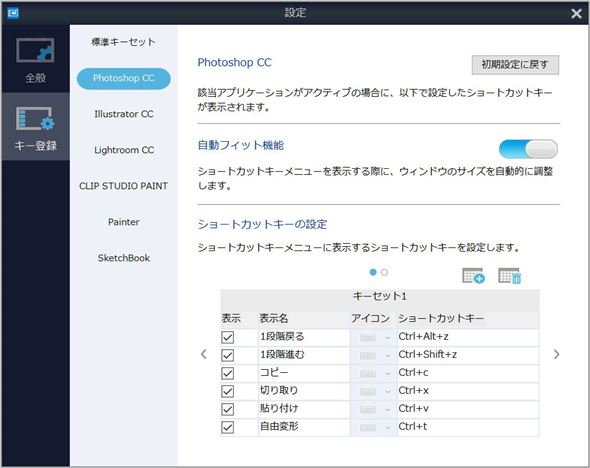Uncheck display box for 1段階戻る
The height and width of the screenshot is (468, 590).
click(228, 337)
